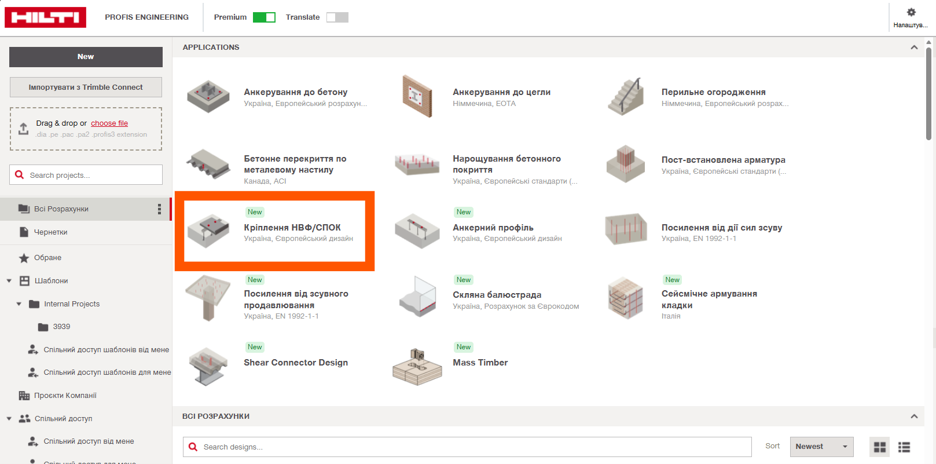Open the Sort Newest dropdown
The image size is (936, 464).
(821, 447)
